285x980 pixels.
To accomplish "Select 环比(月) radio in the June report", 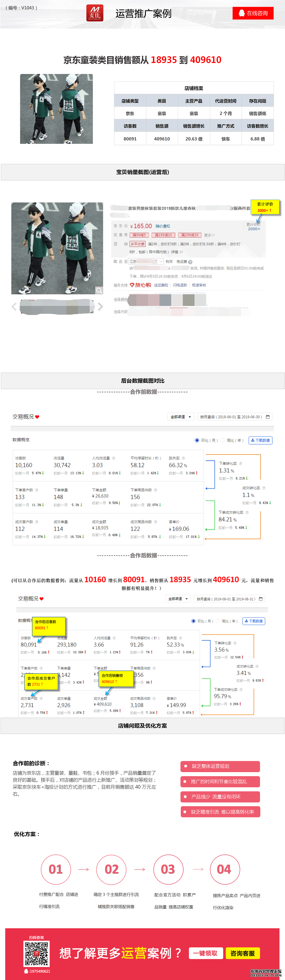I will (197, 441).
